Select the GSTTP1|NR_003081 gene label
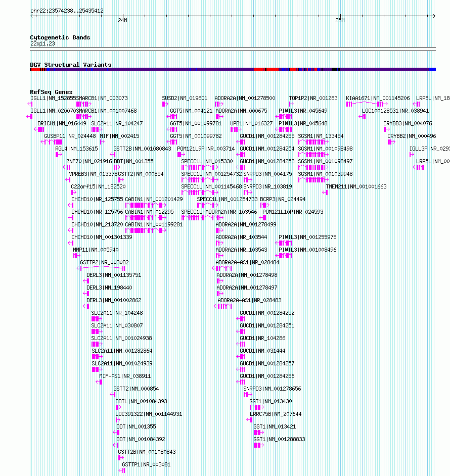This screenshot has height=476, width=450. click(146, 464)
